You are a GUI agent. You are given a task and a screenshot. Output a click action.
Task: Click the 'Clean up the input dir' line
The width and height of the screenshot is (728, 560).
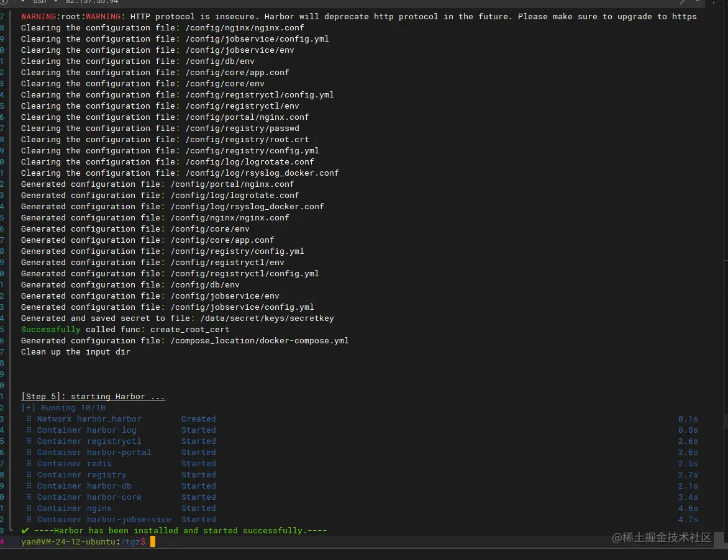[x=75, y=351]
